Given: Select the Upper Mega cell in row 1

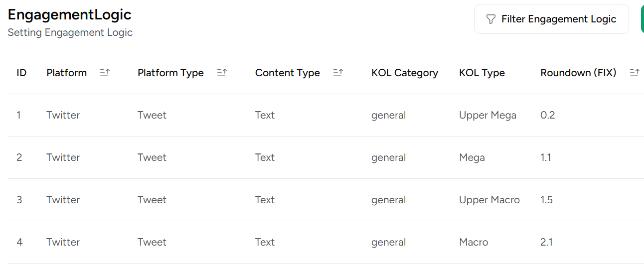Looking at the screenshot, I should pos(487,115).
